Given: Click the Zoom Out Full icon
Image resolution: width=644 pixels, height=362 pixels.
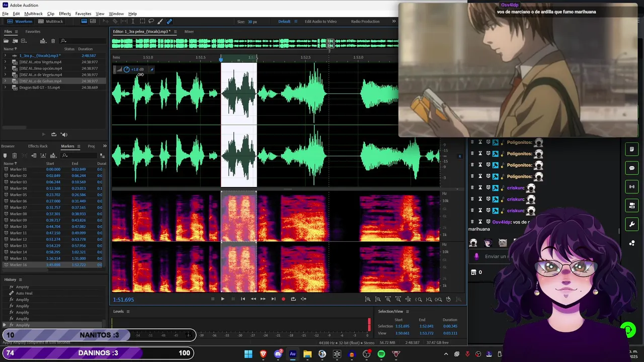Looking at the screenshot, I should tap(408, 299).
